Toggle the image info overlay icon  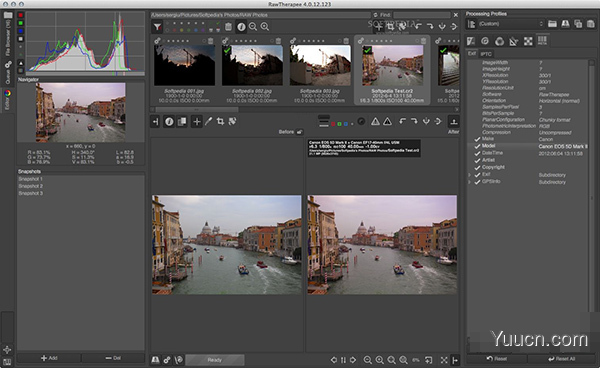pyautogui.click(x=169, y=122)
